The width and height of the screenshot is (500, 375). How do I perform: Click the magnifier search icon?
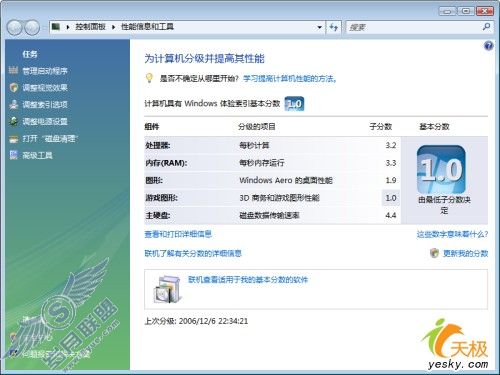coord(486,27)
